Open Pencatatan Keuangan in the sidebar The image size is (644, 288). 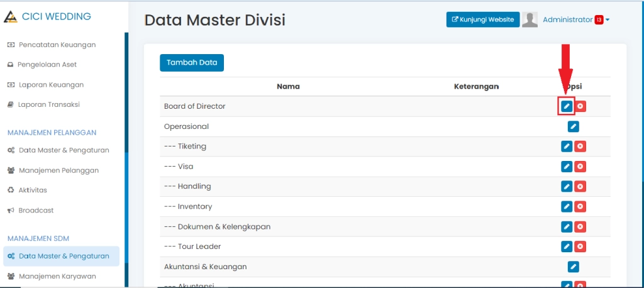click(57, 45)
